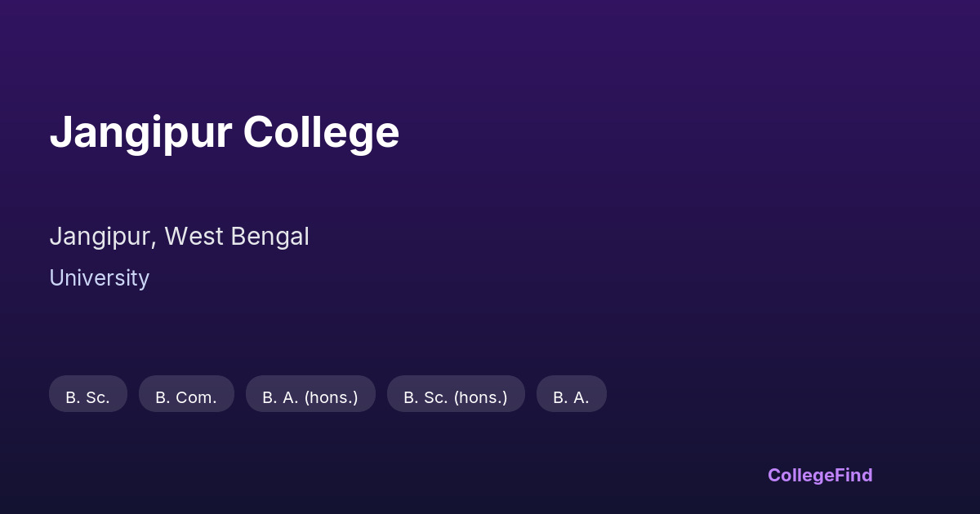The height and width of the screenshot is (514, 980).
Task: Click "A." on the last course chip
Action: coord(580,397)
